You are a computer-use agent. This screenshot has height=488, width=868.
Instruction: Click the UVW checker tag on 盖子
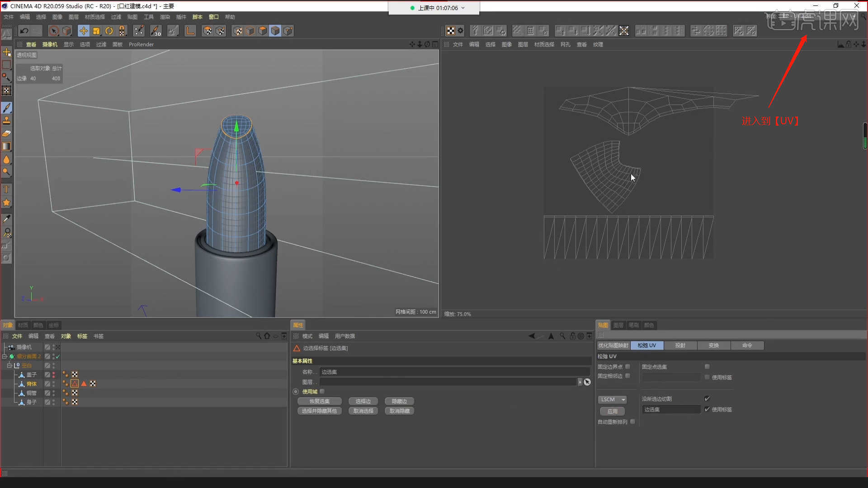(x=75, y=375)
